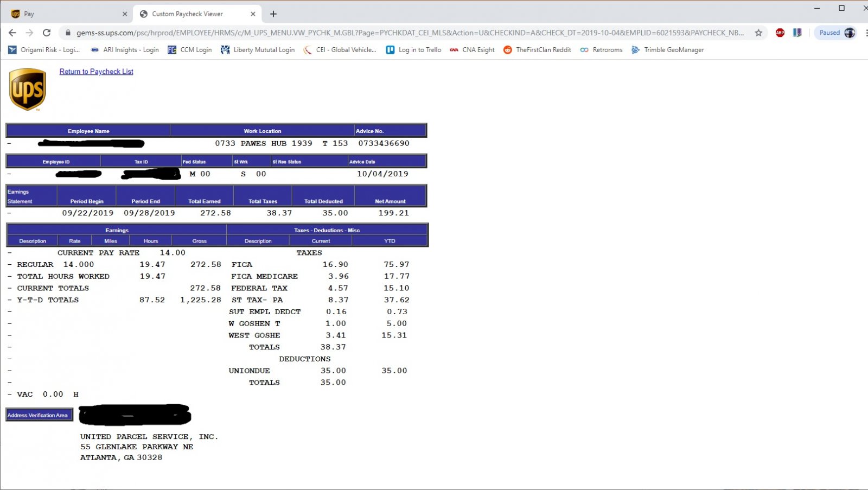Click the UPS shield logo
This screenshot has height=490, width=868.
coord(27,89)
